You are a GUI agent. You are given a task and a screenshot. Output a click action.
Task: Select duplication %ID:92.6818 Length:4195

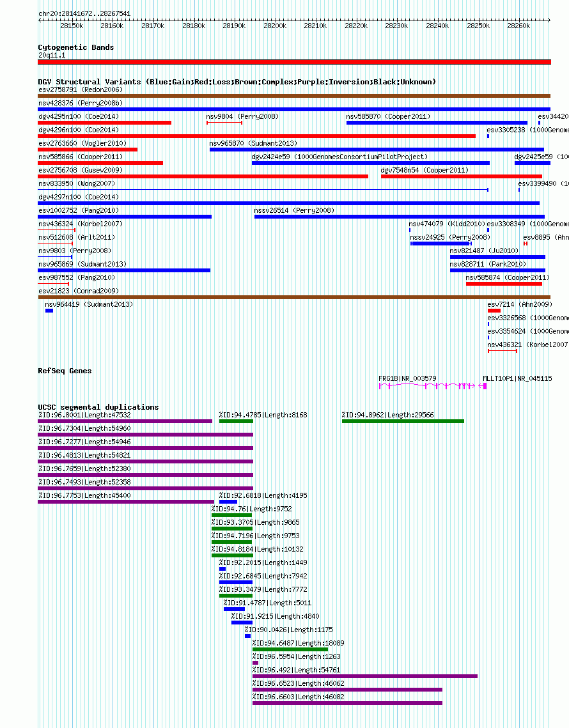pos(228,502)
